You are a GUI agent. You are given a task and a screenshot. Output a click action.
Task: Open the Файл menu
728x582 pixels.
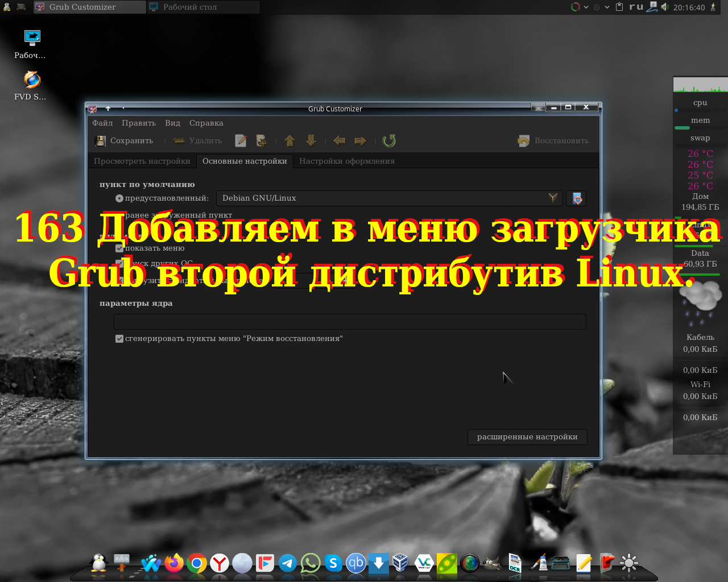(x=102, y=123)
